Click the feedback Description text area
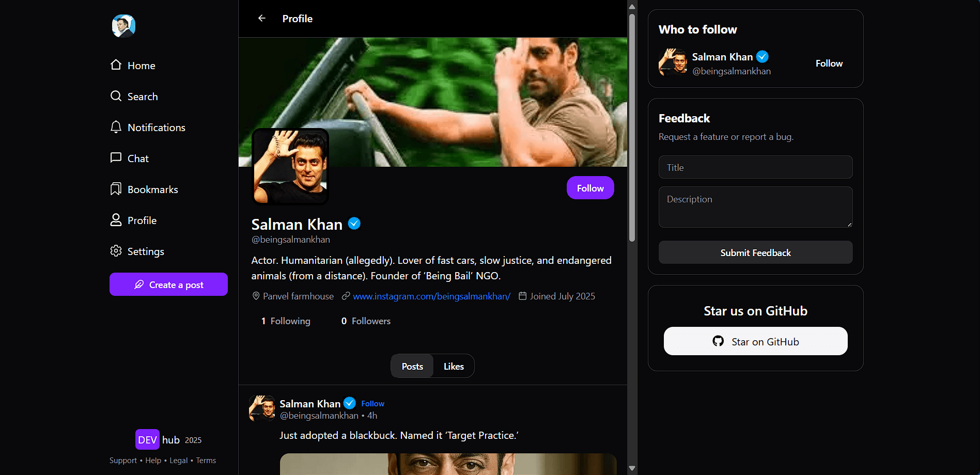The height and width of the screenshot is (475, 980). (x=755, y=207)
